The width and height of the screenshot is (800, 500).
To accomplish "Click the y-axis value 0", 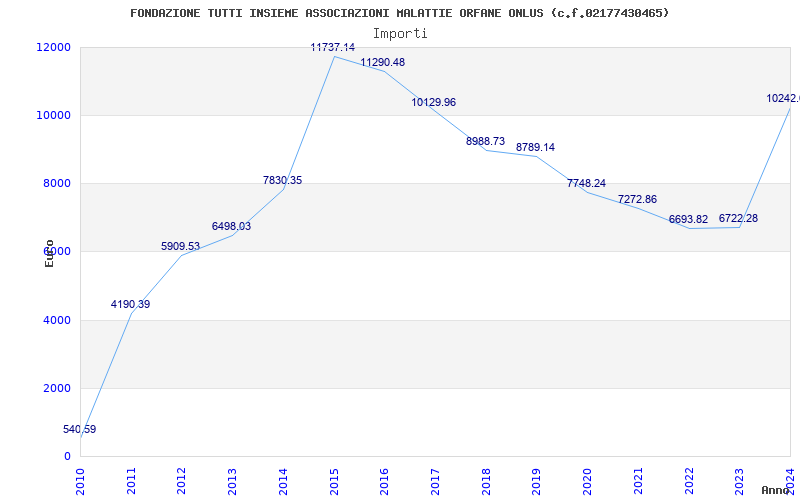I will tap(68, 457).
